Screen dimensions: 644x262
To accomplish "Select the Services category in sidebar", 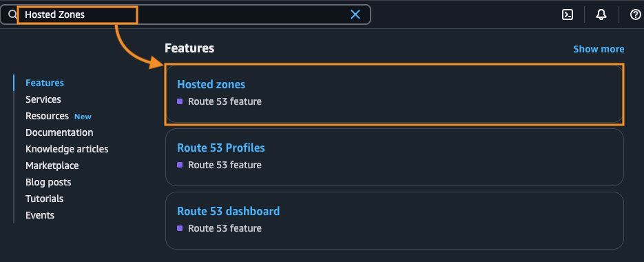I will click(x=43, y=99).
